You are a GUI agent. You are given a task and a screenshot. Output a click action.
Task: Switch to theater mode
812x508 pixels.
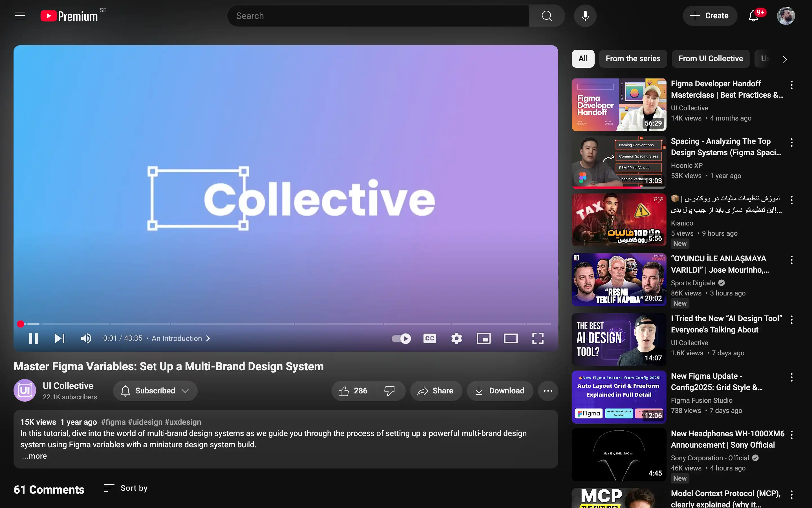click(511, 338)
